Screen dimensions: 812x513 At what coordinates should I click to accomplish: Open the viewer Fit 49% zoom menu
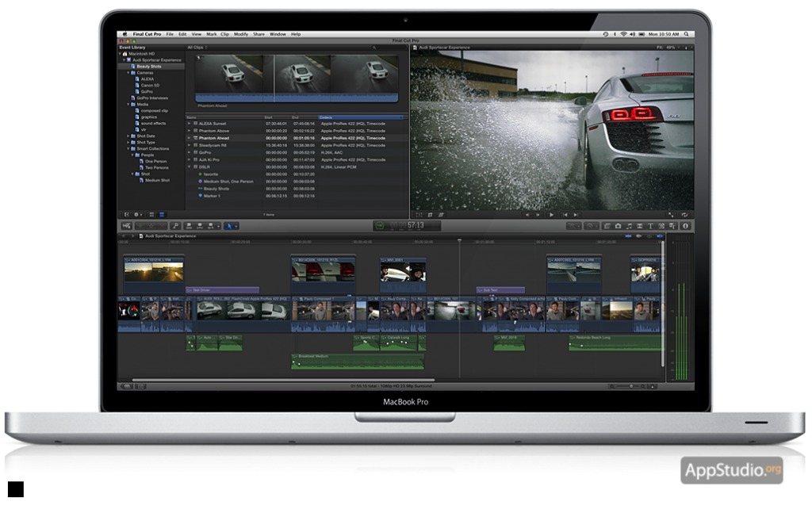coord(668,48)
